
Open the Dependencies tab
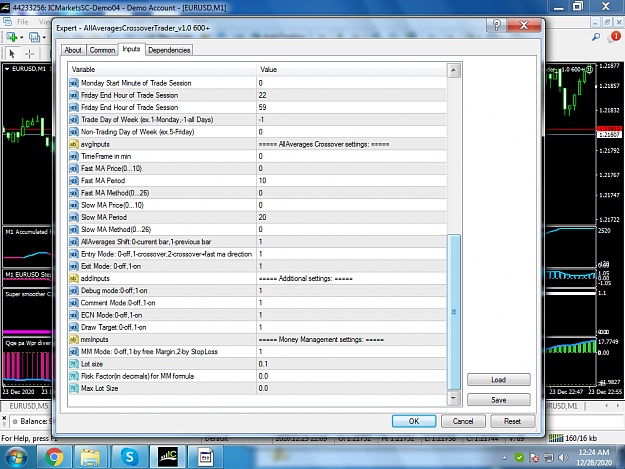click(x=169, y=50)
